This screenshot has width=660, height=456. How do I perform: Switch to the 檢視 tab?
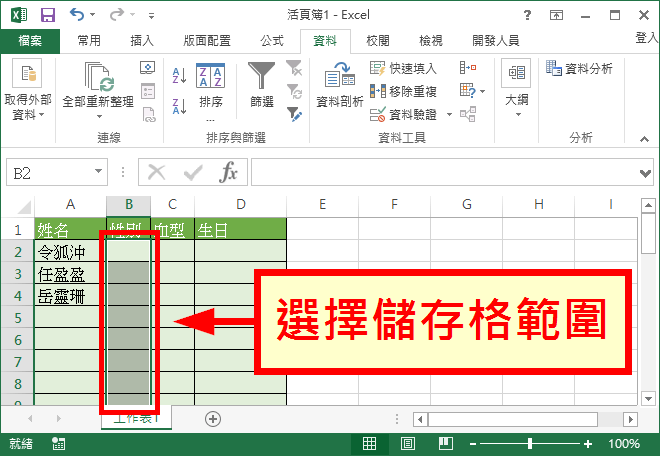(431, 41)
